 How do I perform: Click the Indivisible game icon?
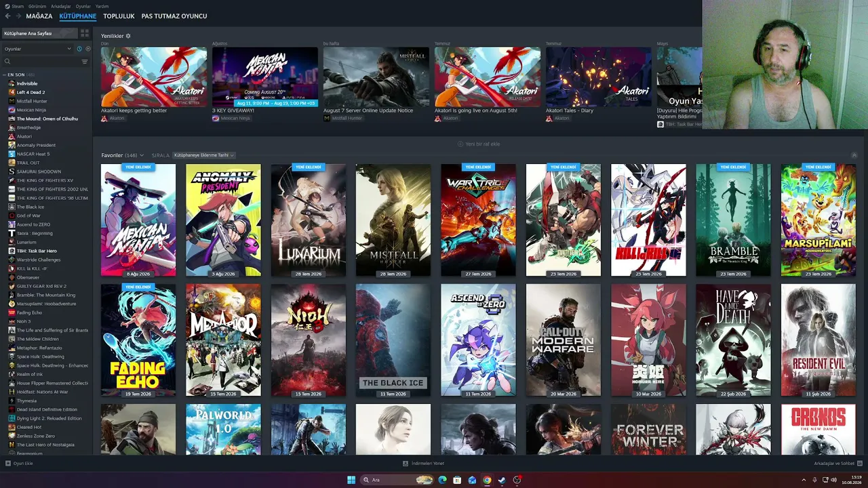pos(12,83)
